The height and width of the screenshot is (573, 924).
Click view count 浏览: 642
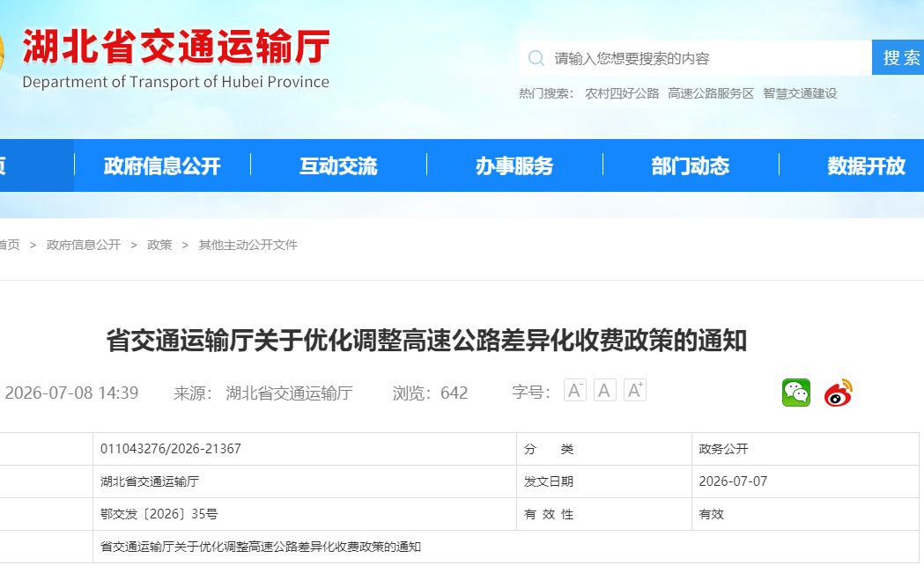point(430,393)
